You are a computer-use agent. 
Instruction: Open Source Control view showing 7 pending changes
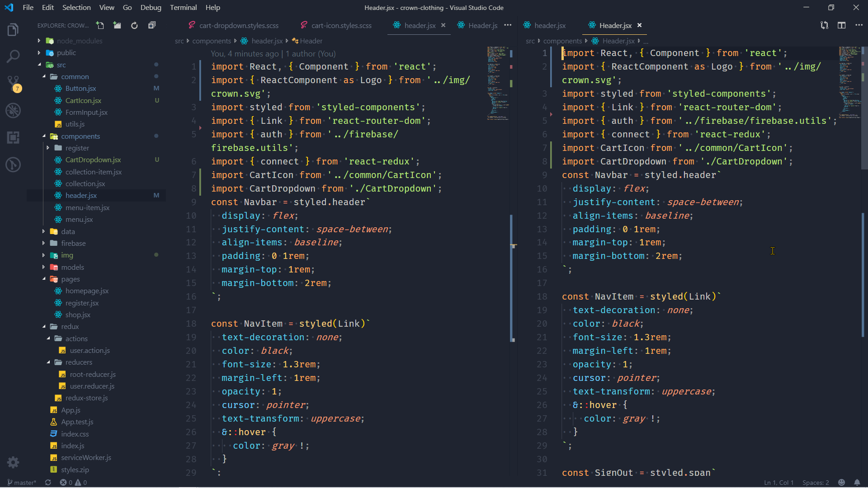click(x=13, y=83)
